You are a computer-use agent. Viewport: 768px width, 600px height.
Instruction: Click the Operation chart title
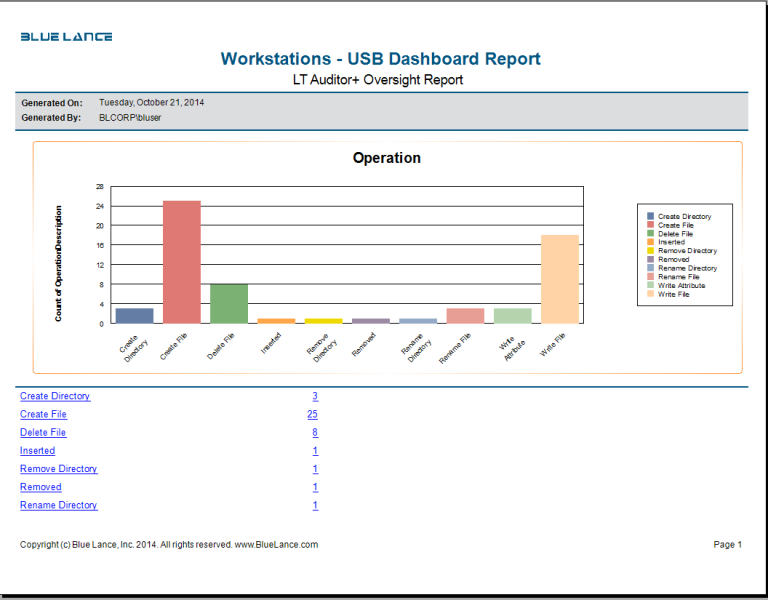click(387, 158)
